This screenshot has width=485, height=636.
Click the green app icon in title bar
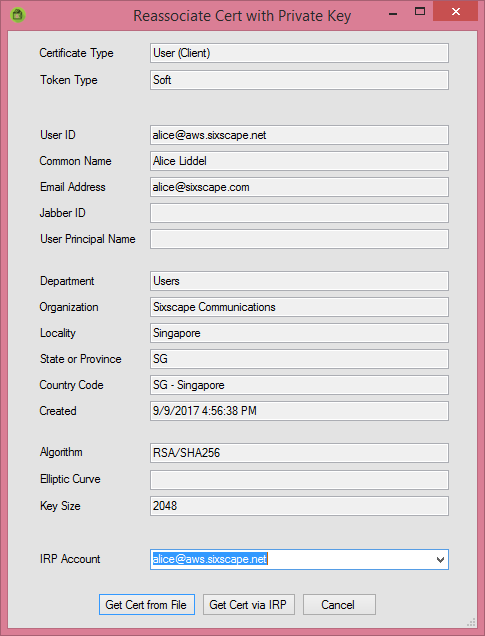tap(17, 15)
